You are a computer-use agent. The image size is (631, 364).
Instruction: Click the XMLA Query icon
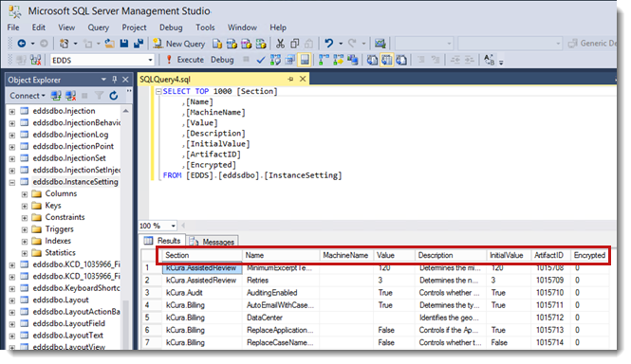tap(261, 44)
